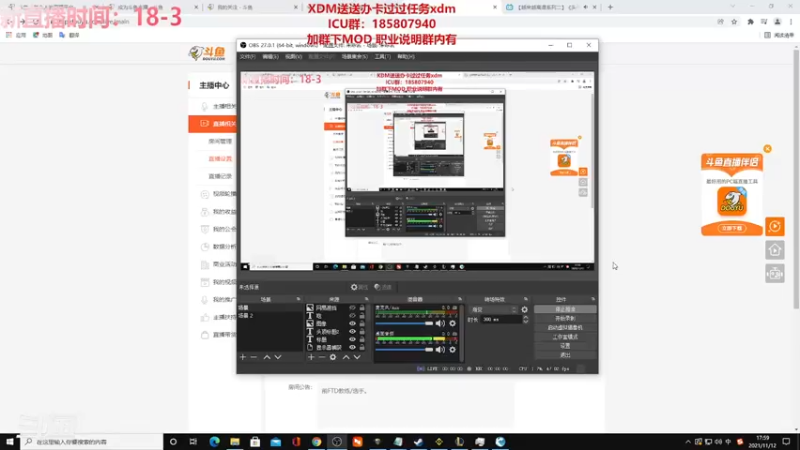Toggle lock on the 显示器捕获 source
The width and height of the screenshot is (800, 450).
362,347
